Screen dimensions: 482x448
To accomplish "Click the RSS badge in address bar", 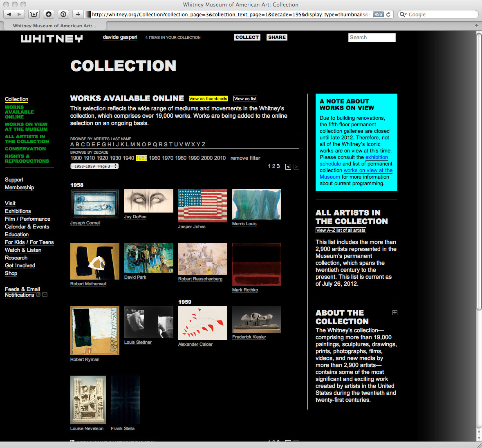I will (x=378, y=14).
